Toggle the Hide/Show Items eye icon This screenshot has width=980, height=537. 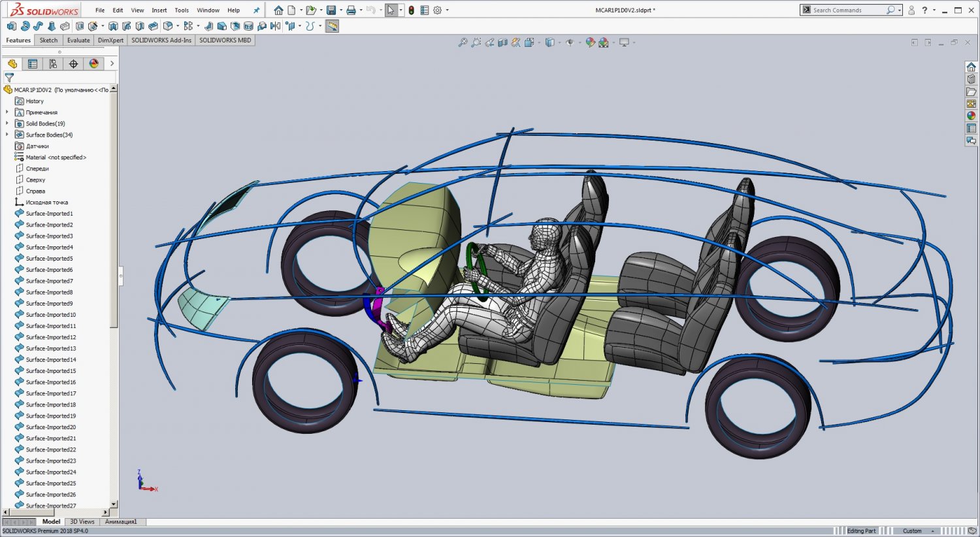click(570, 42)
